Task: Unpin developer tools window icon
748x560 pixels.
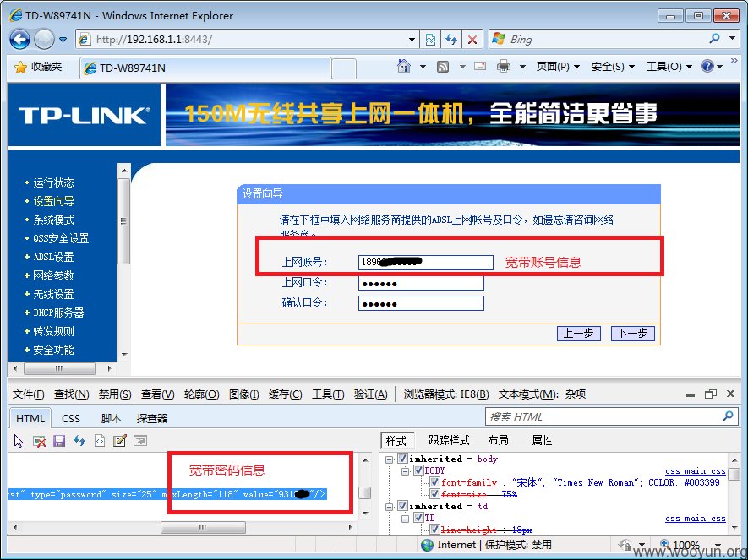Action: click(711, 394)
